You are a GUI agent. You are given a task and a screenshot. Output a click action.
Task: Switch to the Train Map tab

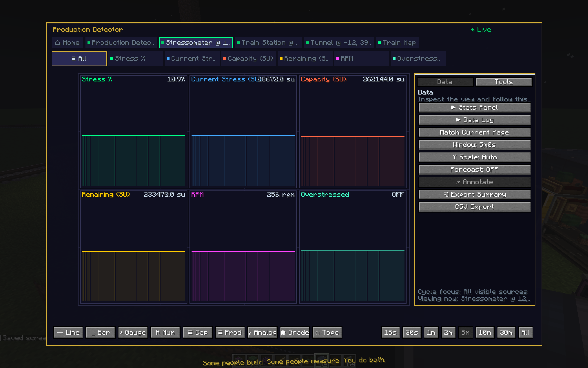[397, 43]
